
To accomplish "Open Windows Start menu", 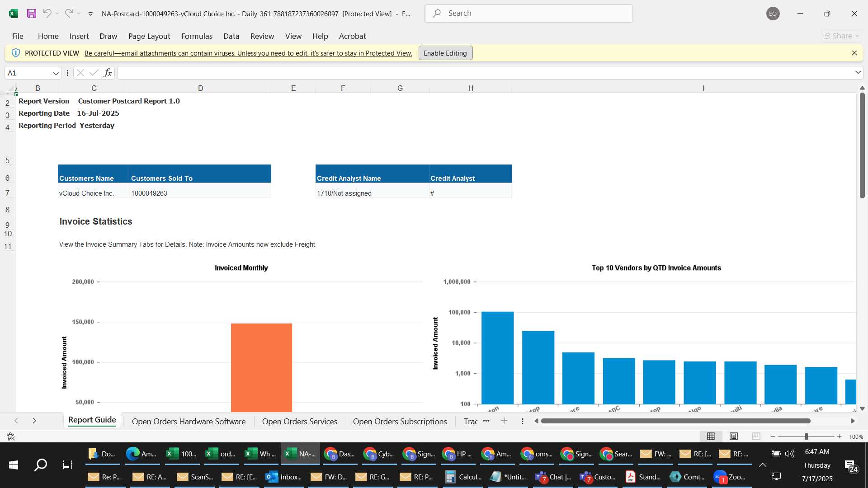I will 14,465.
